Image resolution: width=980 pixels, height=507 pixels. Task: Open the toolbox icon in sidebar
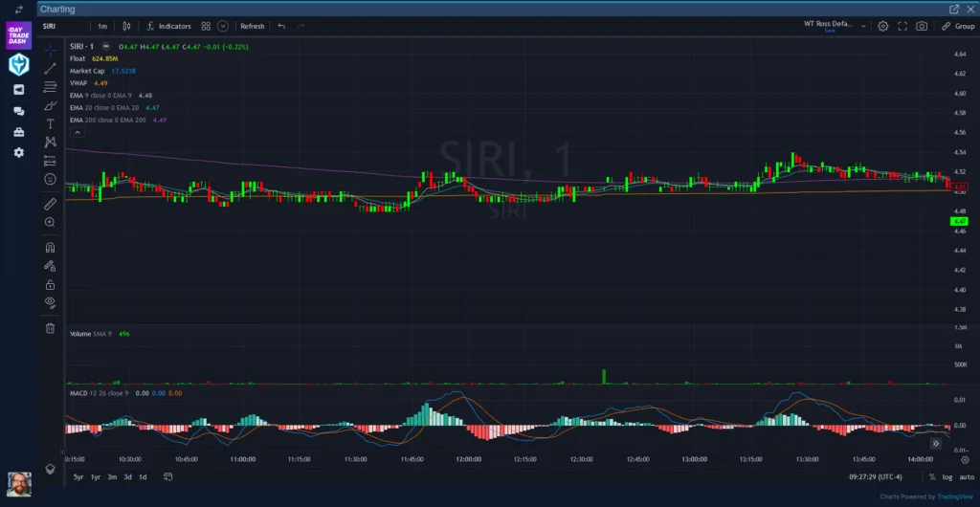click(x=19, y=132)
